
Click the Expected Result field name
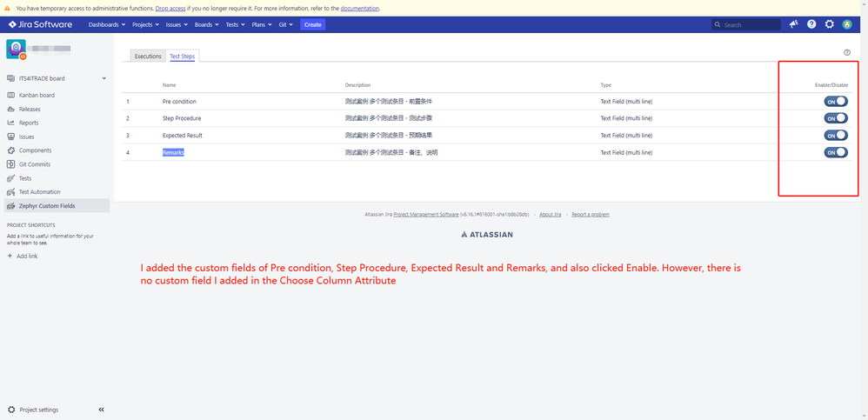[x=182, y=135]
